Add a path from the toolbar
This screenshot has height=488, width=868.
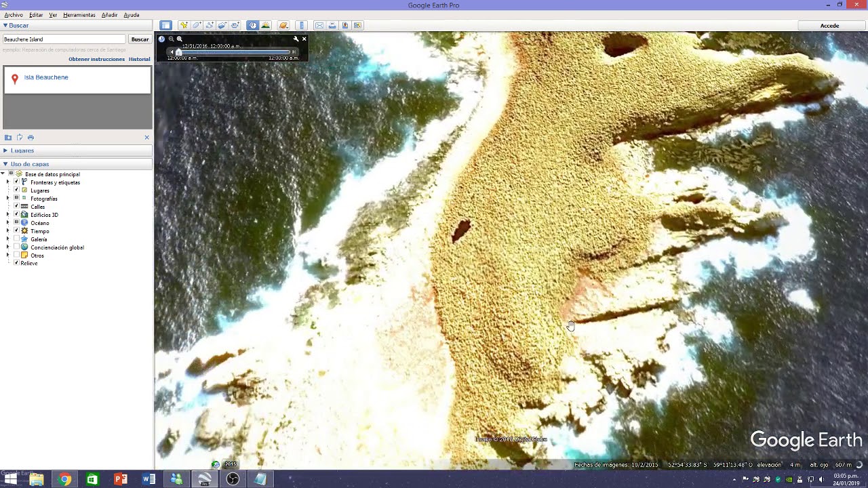pyautogui.click(x=210, y=25)
